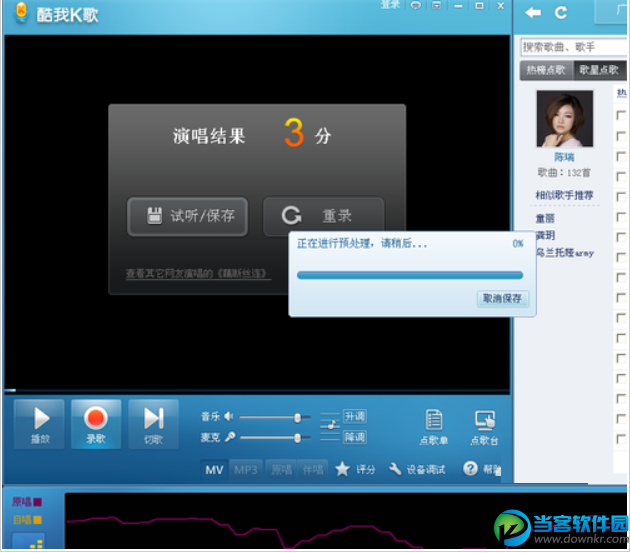630x553 pixels.
Task: Switch to MV mode
Action: point(214,469)
